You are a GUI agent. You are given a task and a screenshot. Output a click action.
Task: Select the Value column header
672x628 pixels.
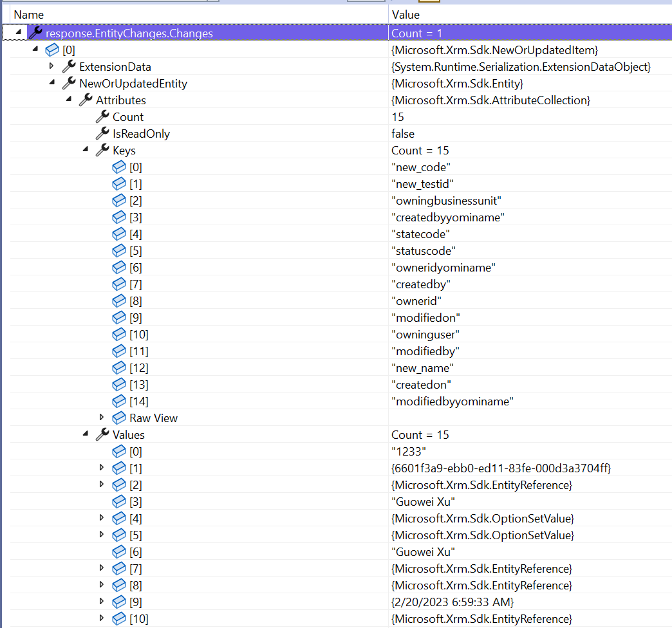[x=406, y=15]
